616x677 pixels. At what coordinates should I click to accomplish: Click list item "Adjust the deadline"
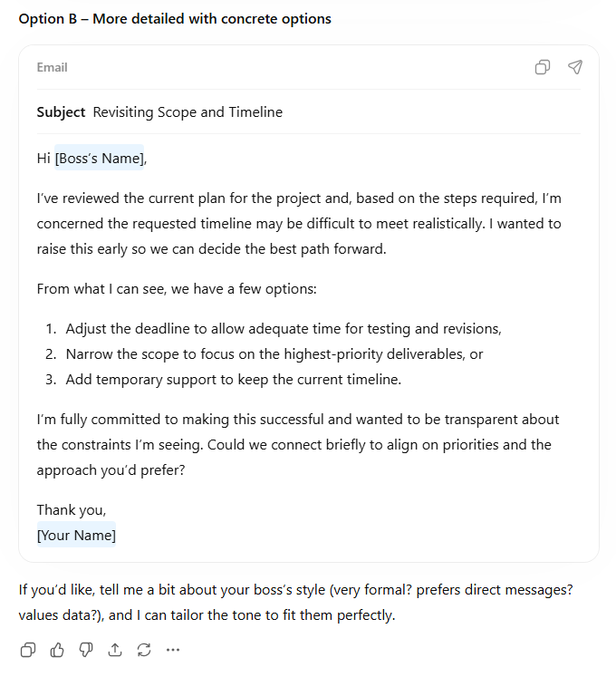pyautogui.click(x=283, y=329)
